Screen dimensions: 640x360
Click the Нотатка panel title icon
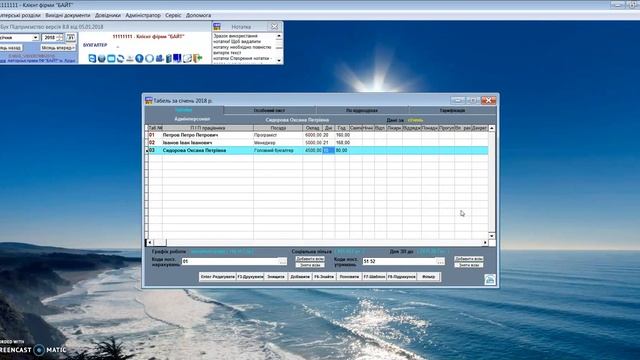point(217,27)
